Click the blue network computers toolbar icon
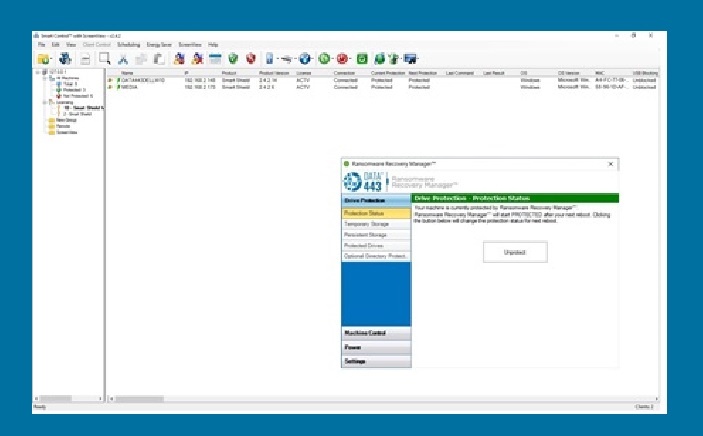Viewport: 703px width, 436px height. coord(65,58)
